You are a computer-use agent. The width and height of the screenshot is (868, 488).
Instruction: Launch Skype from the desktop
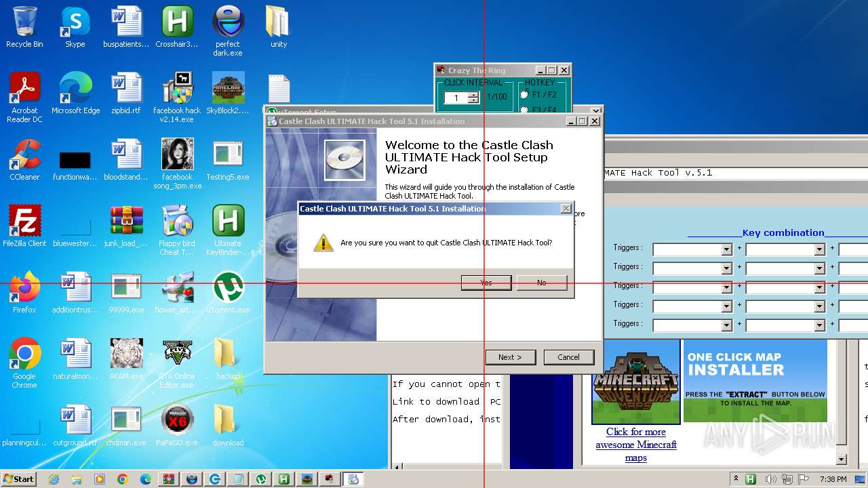(x=75, y=27)
